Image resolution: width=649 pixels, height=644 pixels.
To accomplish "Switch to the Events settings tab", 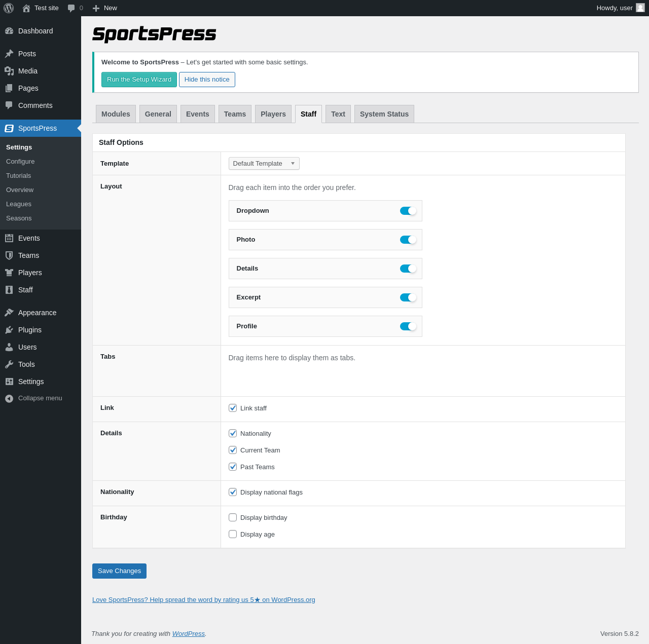I will click(x=198, y=114).
